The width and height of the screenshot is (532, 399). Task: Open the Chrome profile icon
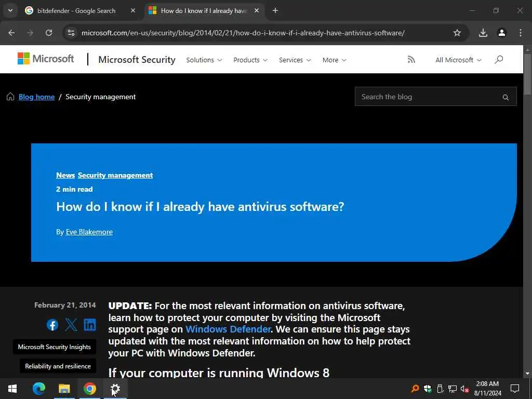coord(502,33)
